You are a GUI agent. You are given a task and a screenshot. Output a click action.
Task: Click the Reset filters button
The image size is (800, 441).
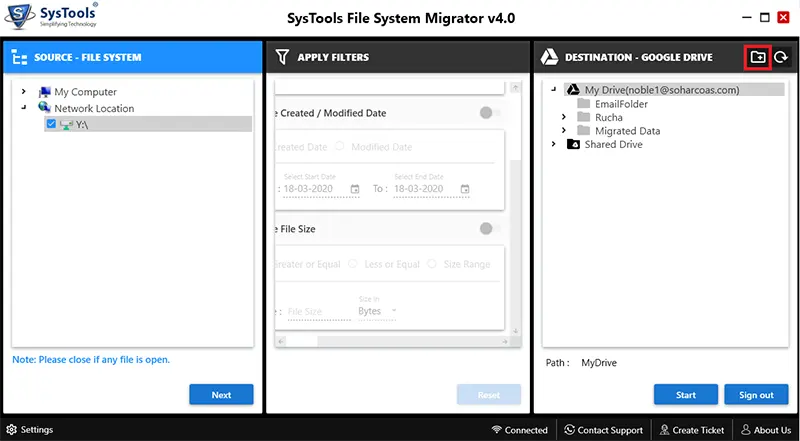pos(489,395)
